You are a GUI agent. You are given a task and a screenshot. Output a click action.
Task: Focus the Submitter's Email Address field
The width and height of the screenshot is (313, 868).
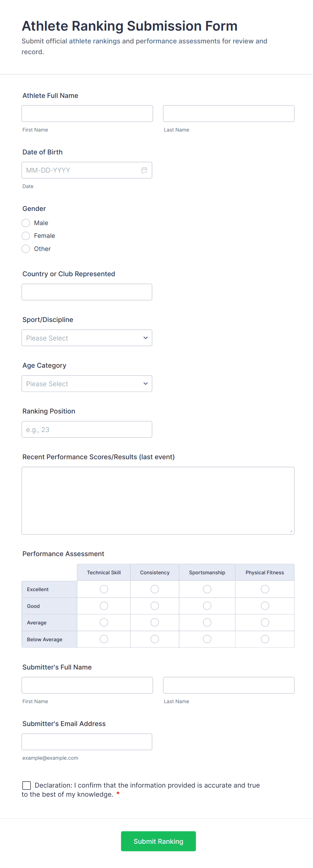87,742
